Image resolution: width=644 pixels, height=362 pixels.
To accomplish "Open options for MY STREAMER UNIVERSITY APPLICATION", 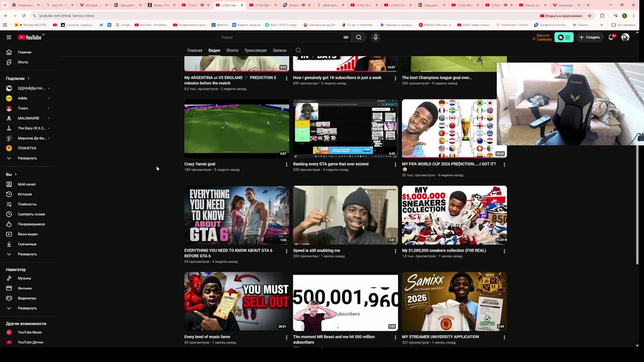I will pos(504,337).
